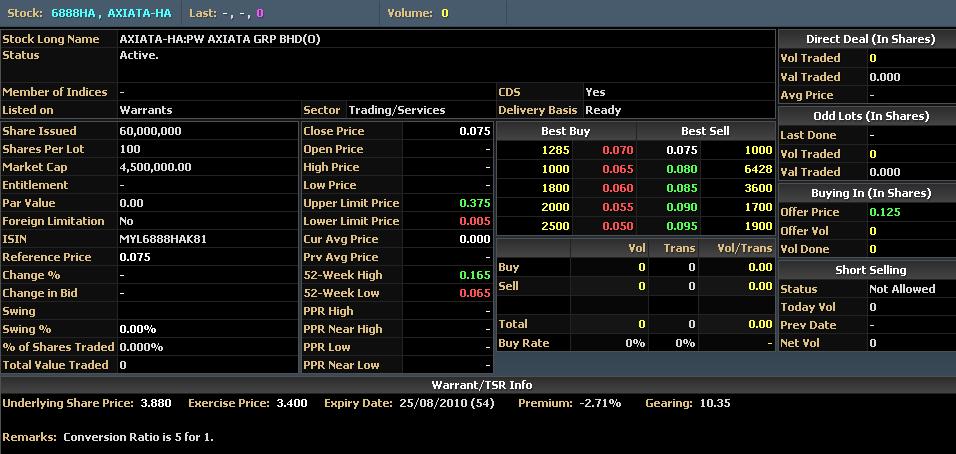
Task: Select the 52-Week Low value 0.065
Action: [x=475, y=293]
